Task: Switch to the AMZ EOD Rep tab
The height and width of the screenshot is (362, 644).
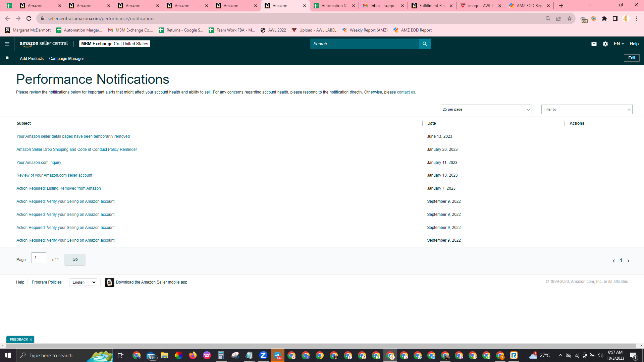Action: pyautogui.click(x=530, y=6)
